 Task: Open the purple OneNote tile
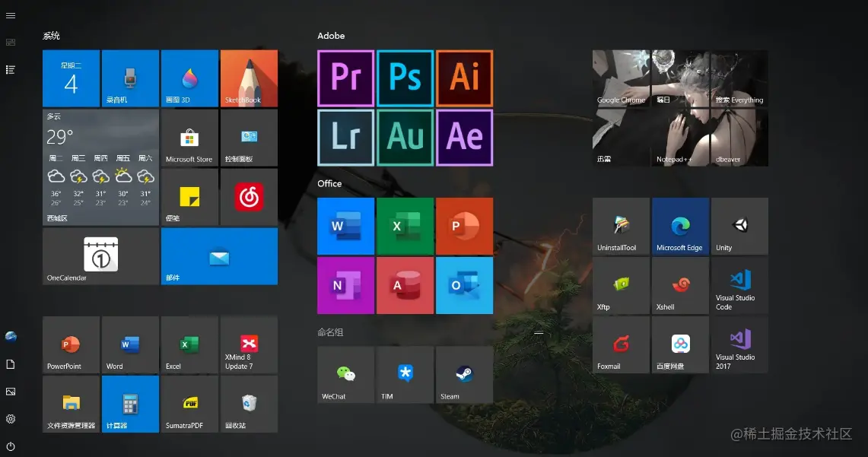pyautogui.click(x=345, y=285)
